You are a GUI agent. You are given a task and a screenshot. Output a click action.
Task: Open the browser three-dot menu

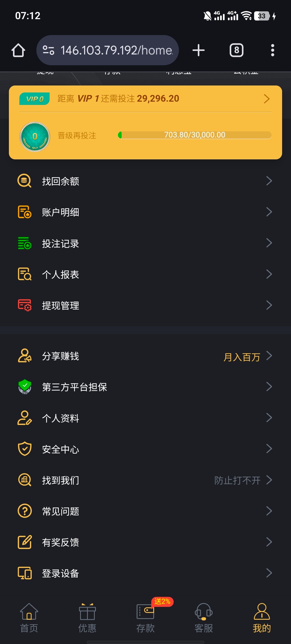coord(272,50)
